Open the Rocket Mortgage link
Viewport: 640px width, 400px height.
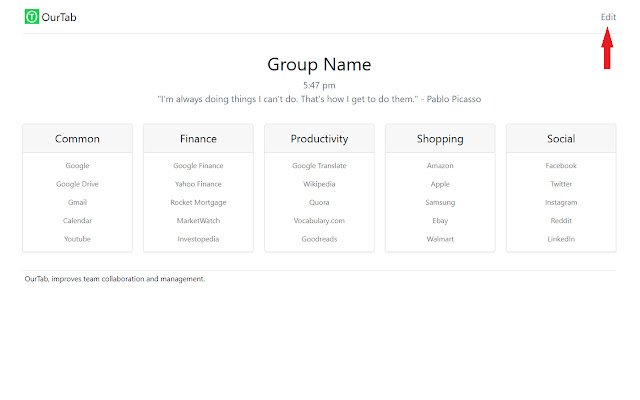click(x=198, y=202)
